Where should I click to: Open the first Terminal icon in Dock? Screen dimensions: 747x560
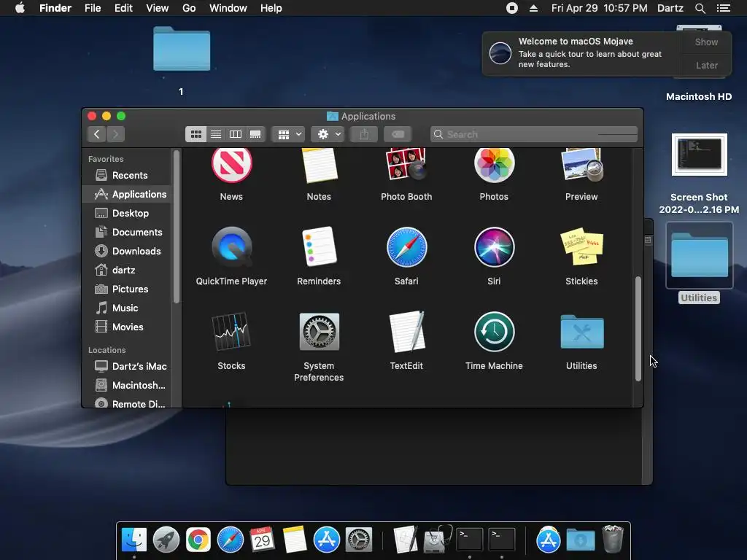pyautogui.click(x=470, y=540)
